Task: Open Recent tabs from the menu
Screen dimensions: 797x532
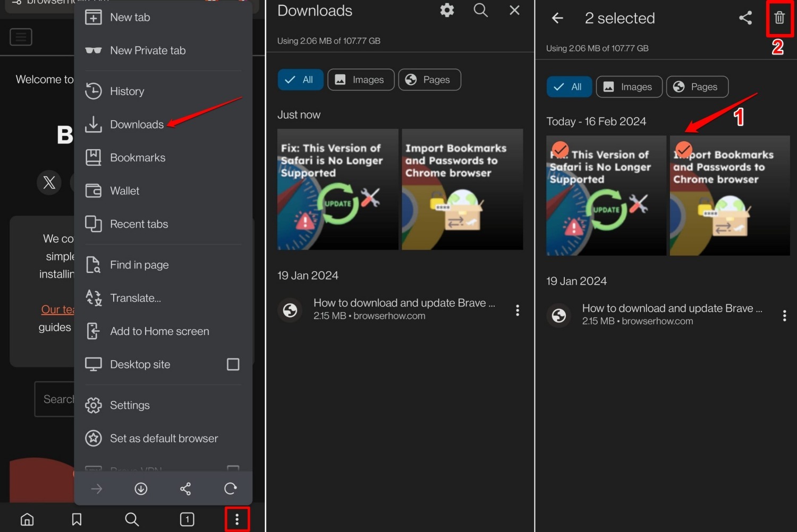Action: click(x=163, y=224)
